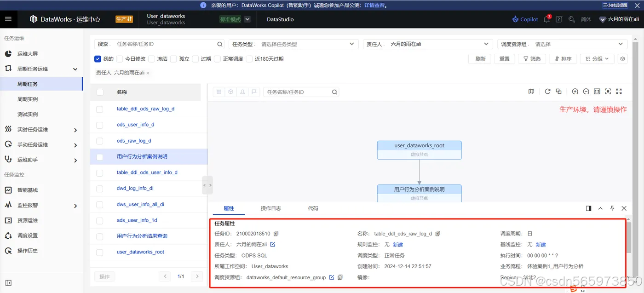Copy the task ID 210002018510

[276, 233]
